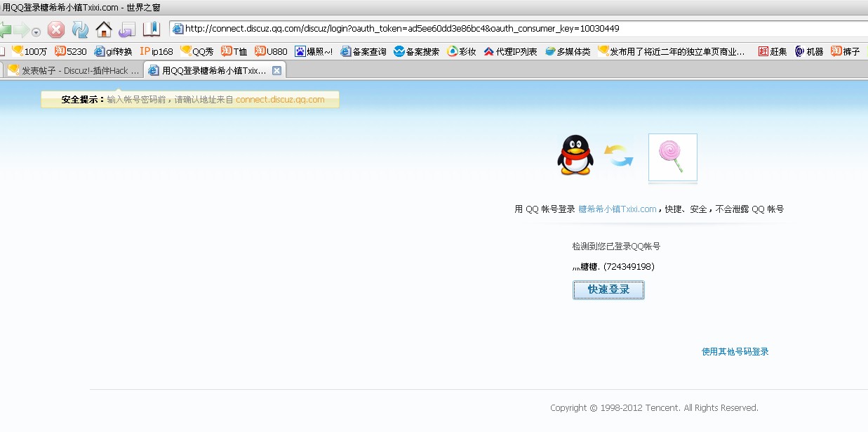Open the 100万 bookmark
The width and height of the screenshot is (868, 432).
click(30, 51)
